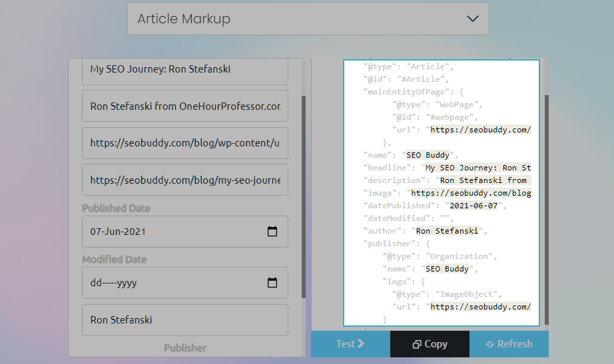Click the '"@type": "Organization"' code line
614x364 pixels.
(440, 256)
